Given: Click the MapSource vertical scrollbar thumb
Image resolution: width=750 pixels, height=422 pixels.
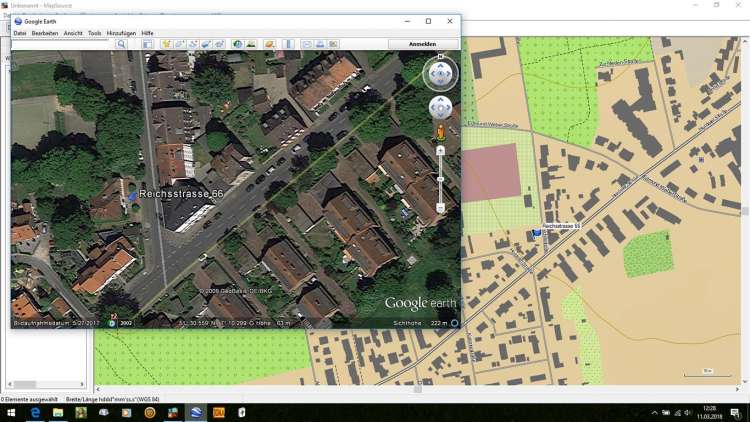Looking at the screenshot, I should 745,211.
